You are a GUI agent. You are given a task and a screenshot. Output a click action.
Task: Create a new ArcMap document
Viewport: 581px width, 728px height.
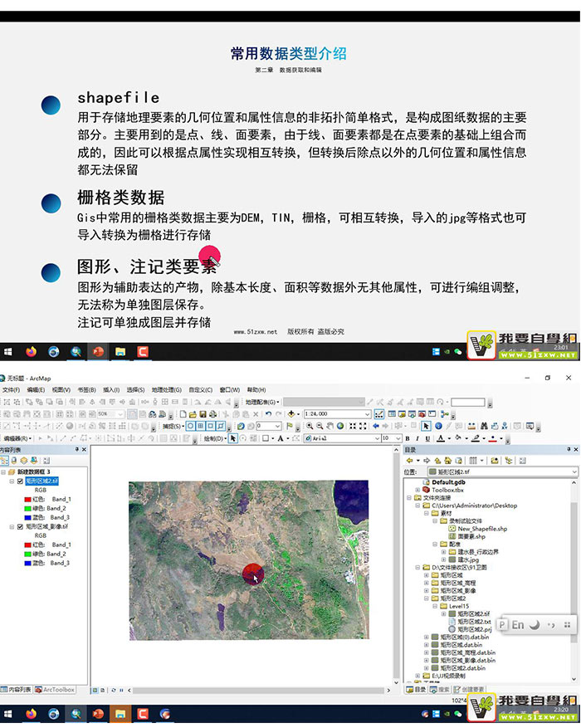tap(183, 414)
